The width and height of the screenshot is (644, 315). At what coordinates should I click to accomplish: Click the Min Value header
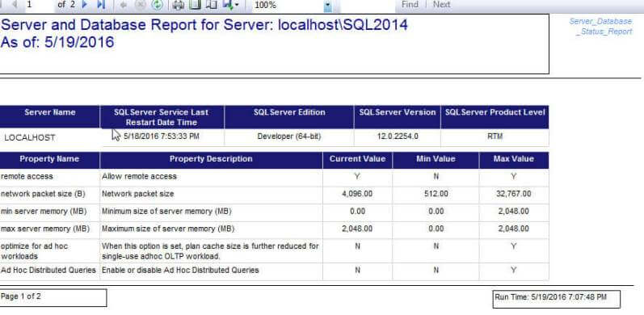[436, 159]
